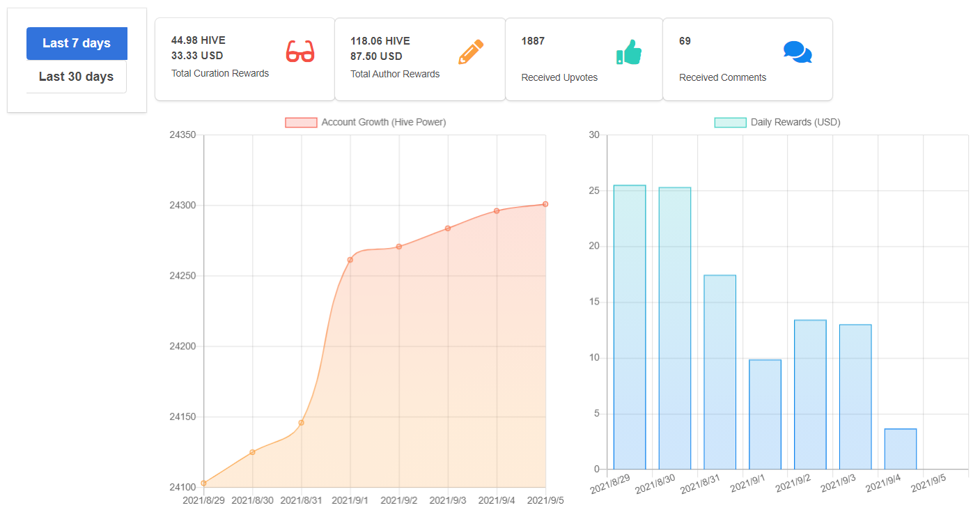Click the 44.98 HIVE curation value
The image size is (980, 526).
point(199,40)
